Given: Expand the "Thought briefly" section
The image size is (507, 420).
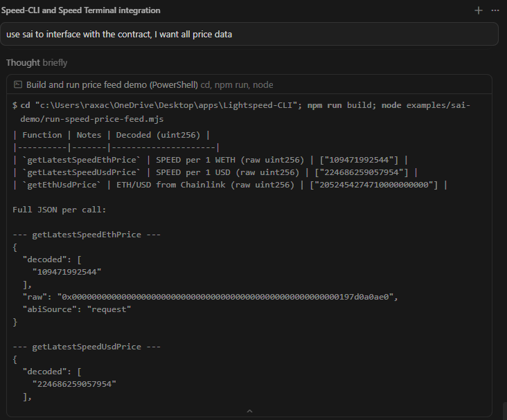Looking at the screenshot, I should pos(37,63).
